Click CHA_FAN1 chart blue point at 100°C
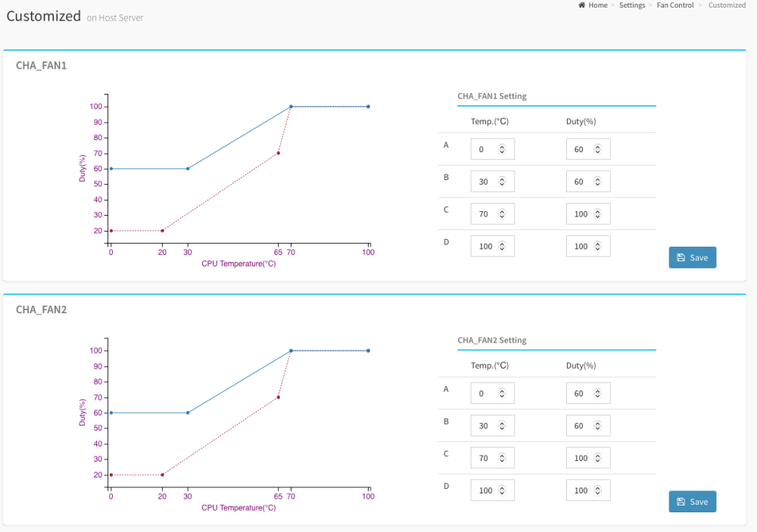The width and height of the screenshot is (757, 532). click(369, 107)
